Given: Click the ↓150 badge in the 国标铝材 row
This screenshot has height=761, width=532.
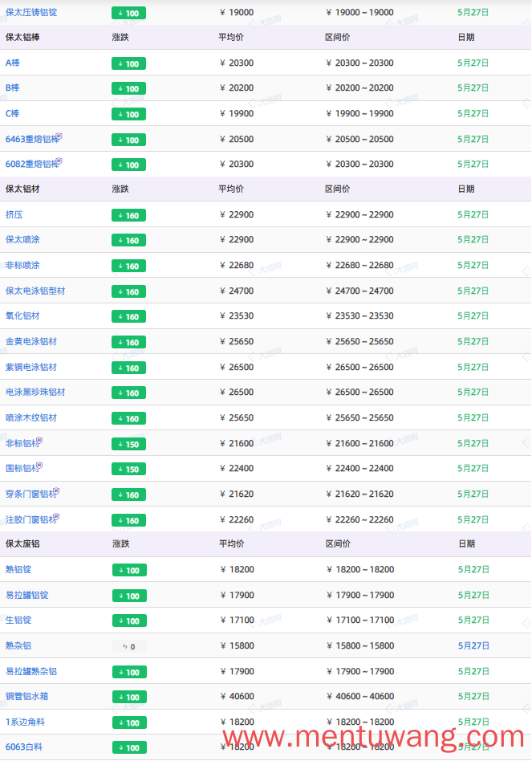Looking at the screenshot, I should point(128,470).
